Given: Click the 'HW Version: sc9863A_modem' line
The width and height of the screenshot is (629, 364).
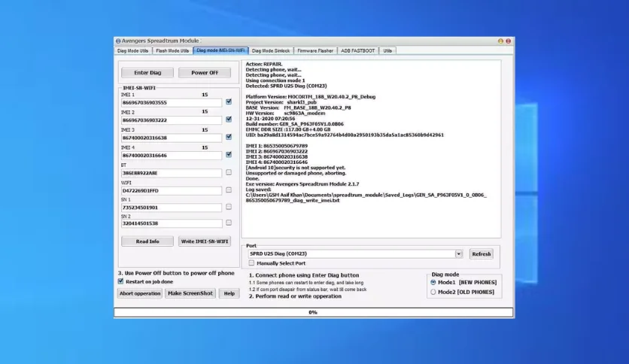Looking at the screenshot, I should 285,113.
